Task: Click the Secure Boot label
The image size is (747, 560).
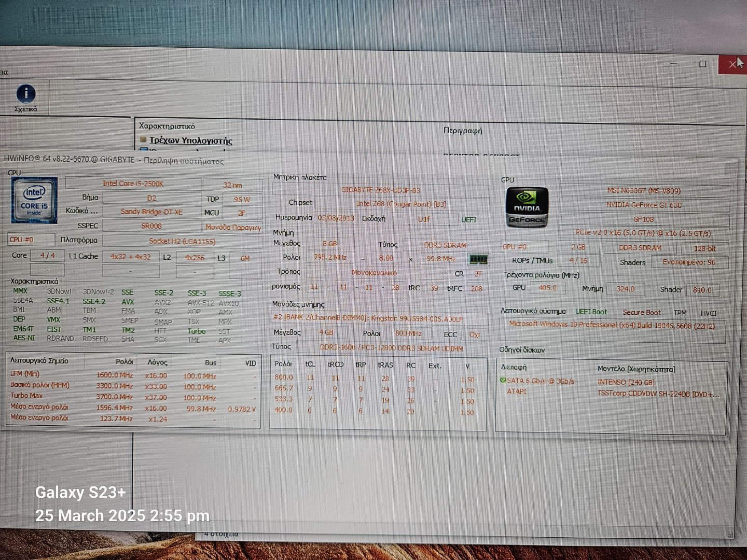Action: point(642,313)
